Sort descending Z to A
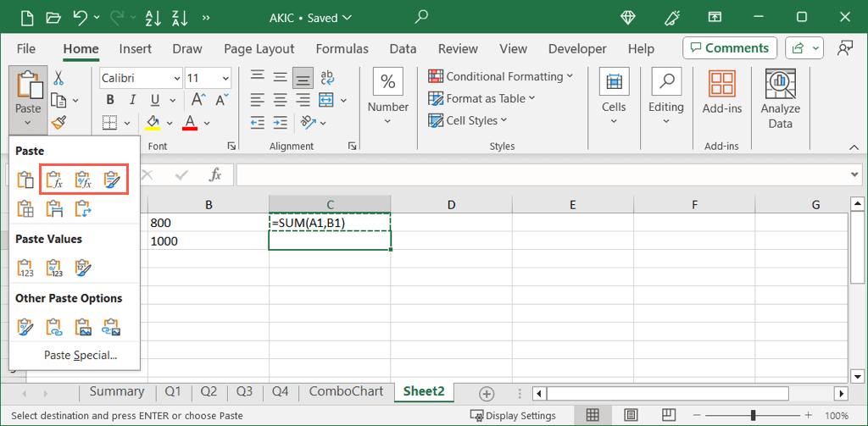This screenshot has width=868, height=426. 180,18
